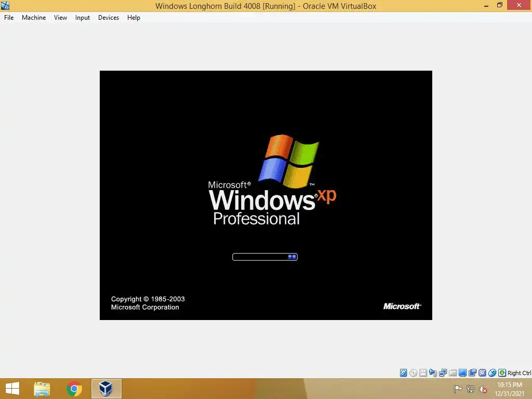
Task: Open the Devices menu
Action: click(109, 18)
